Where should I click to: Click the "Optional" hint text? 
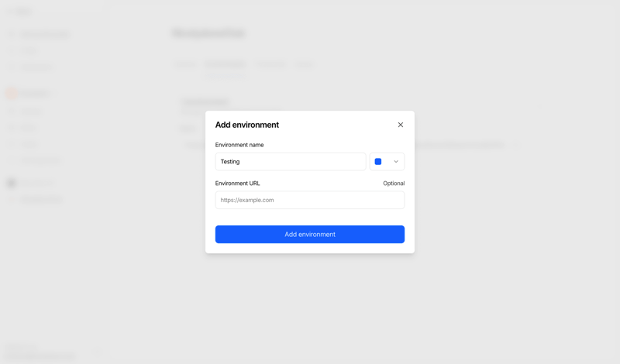point(394,184)
